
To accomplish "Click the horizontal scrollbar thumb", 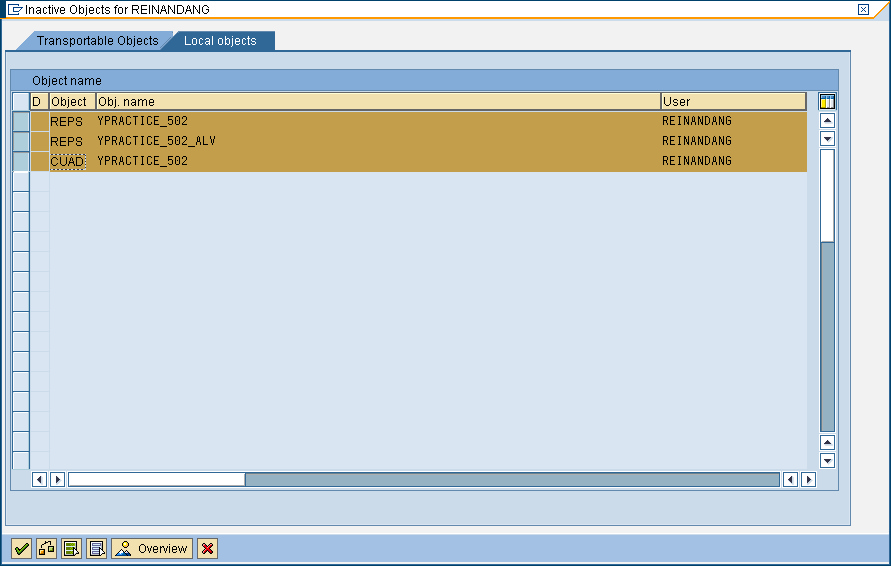I will coord(157,480).
